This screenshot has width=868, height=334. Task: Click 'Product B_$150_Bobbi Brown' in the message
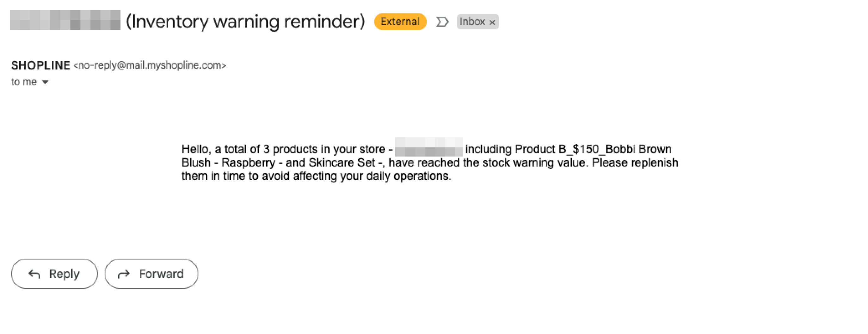[x=593, y=149]
